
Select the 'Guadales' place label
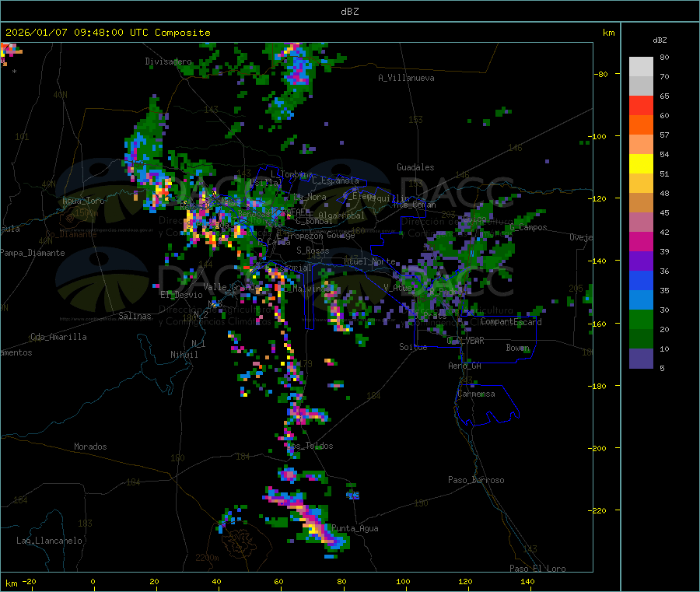coord(415,167)
